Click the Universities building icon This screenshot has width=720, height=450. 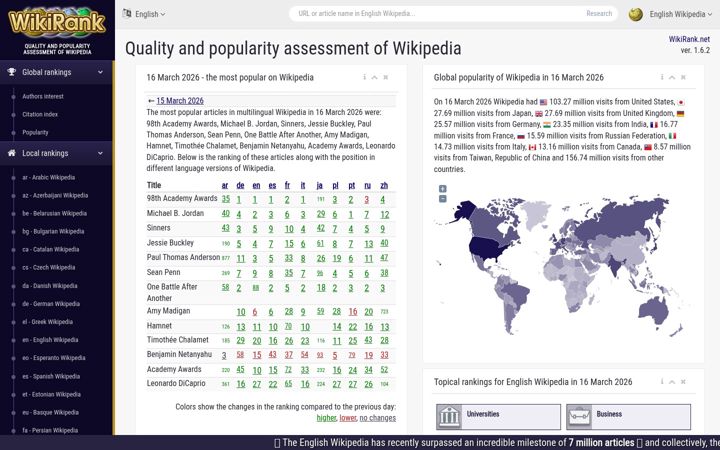(450, 416)
